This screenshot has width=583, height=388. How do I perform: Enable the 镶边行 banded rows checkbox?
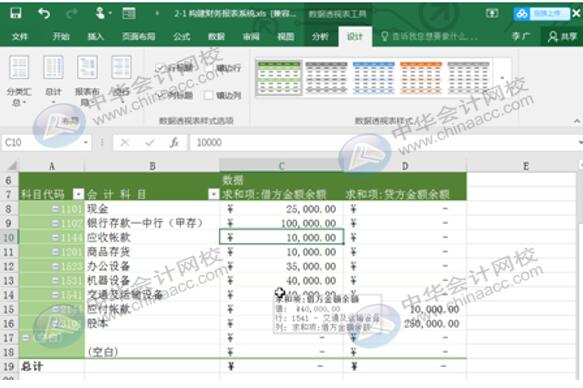coord(209,68)
